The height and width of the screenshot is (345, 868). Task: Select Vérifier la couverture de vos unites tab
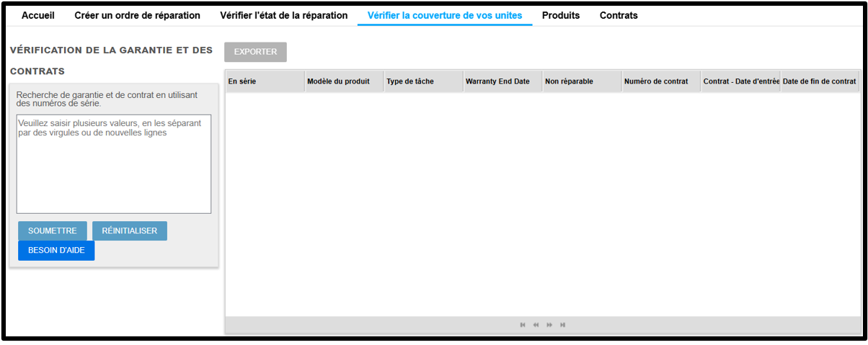pyautogui.click(x=445, y=15)
